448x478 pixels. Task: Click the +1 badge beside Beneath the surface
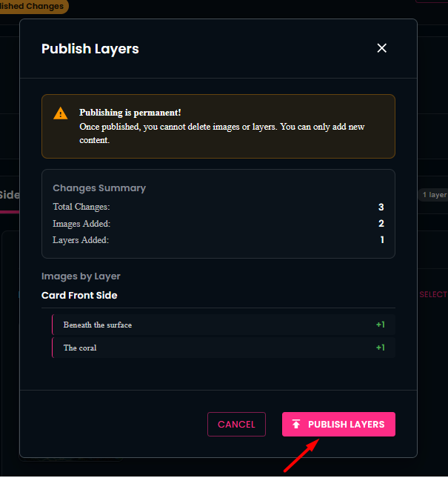click(380, 325)
